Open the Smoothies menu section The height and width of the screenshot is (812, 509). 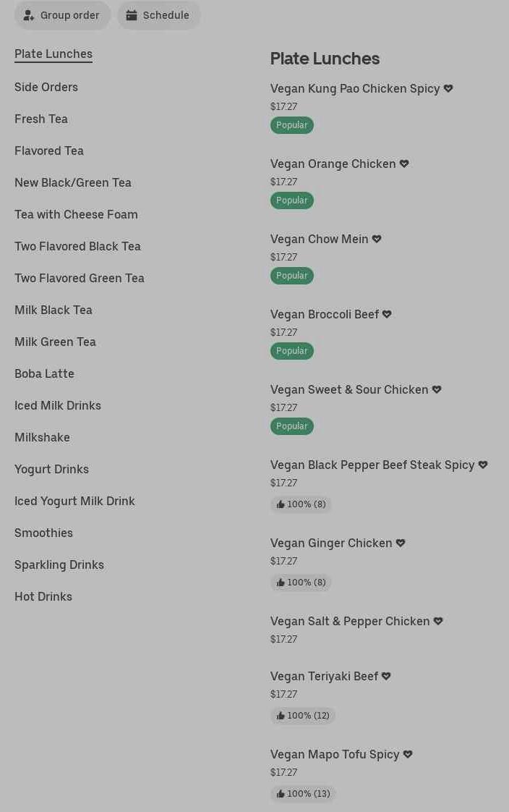pos(43,533)
